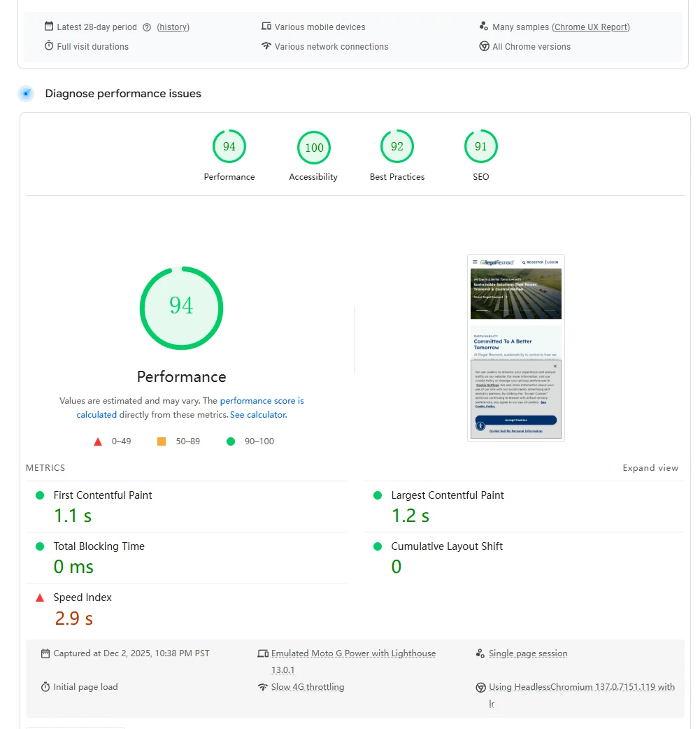
Task: Click the devices icon beside Various mobile devices
Action: (266, 26)
